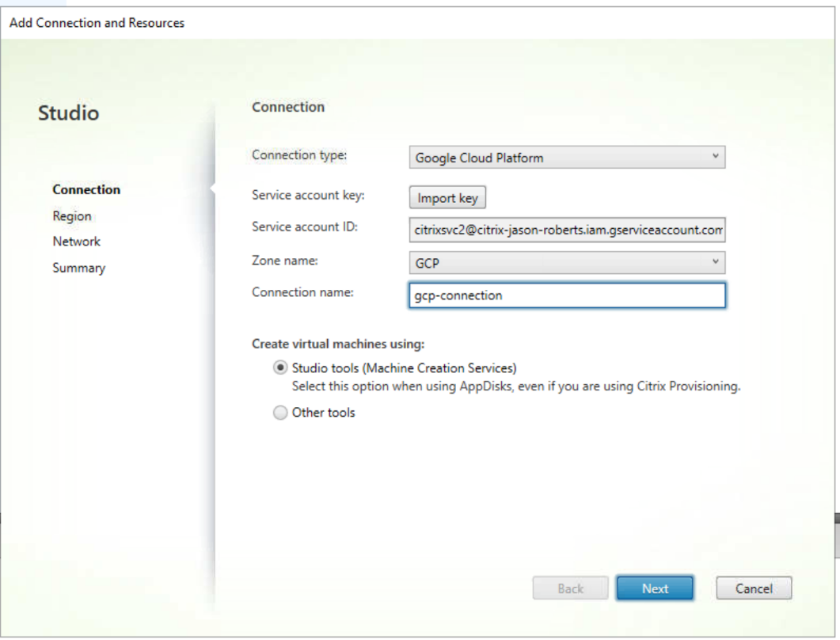
Task: Click the greyed-out Back button
Action: click(570, 588)
